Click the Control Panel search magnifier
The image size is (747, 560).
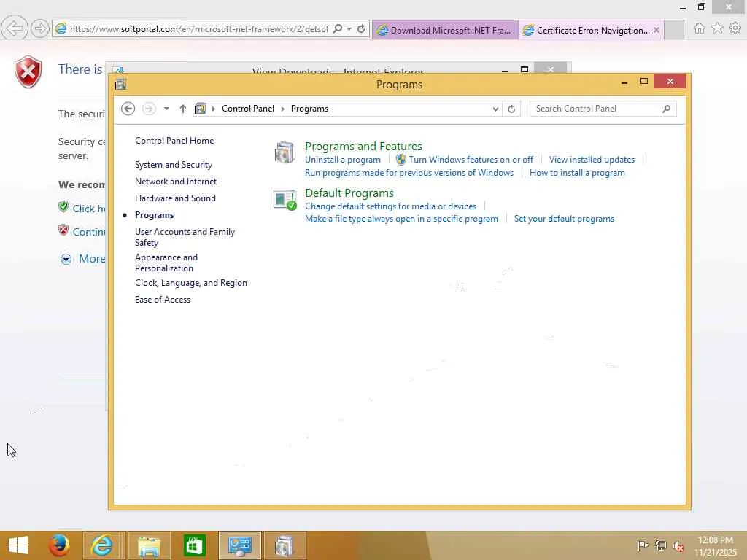pyautogui.click(x=667, y=109)
